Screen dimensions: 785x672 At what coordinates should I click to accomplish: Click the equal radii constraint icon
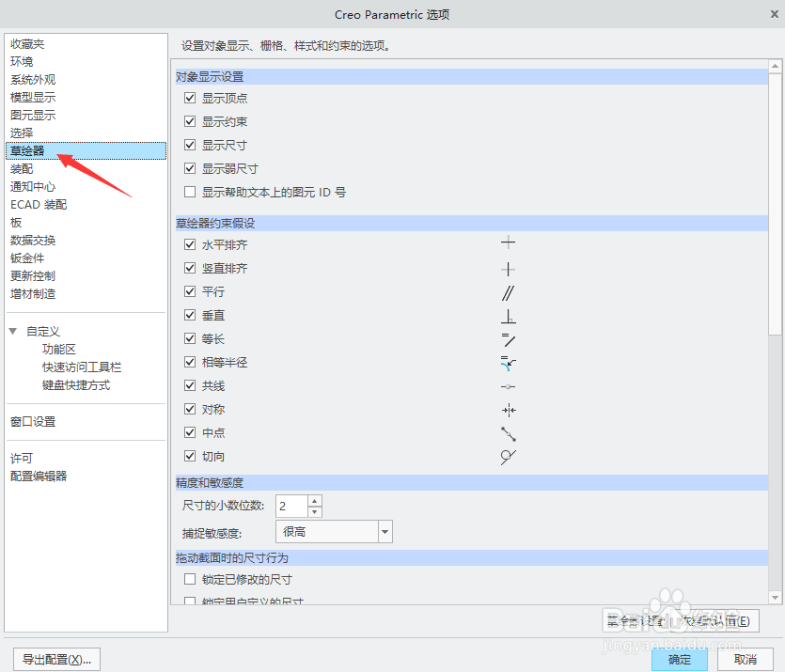tap(509, 364)
